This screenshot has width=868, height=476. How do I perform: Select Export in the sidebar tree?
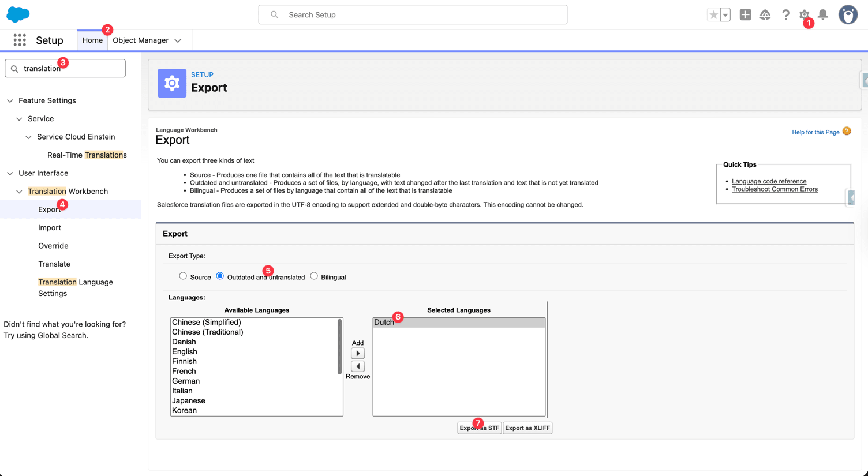pyautogui.click(x=50, y=209)
